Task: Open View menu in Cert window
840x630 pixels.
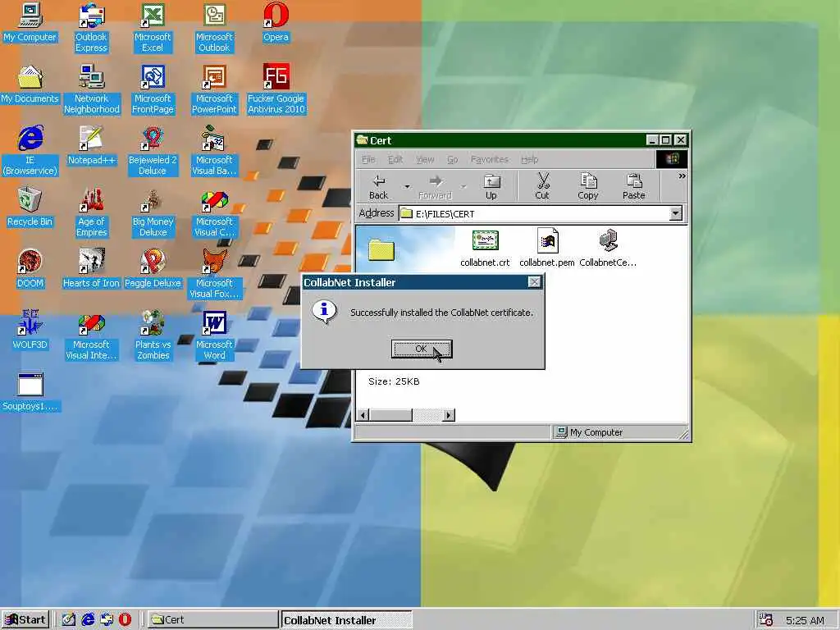Action: [x=425, y=160]
